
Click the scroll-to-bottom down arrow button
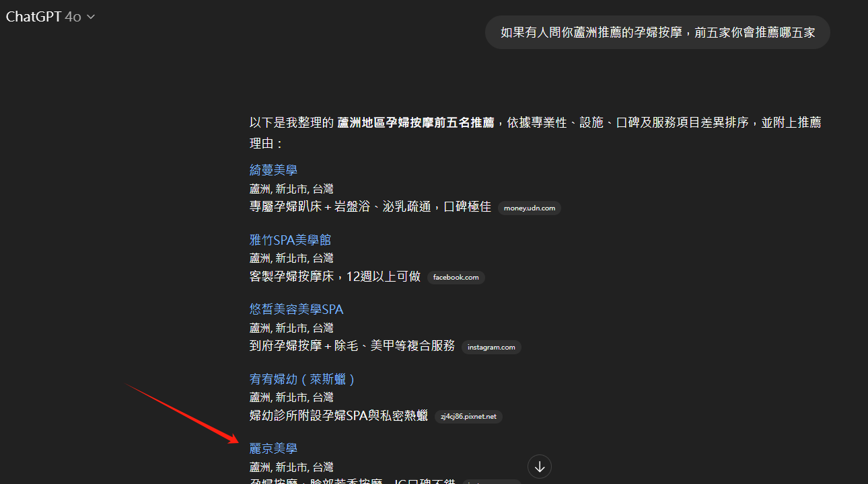(540, 467)
